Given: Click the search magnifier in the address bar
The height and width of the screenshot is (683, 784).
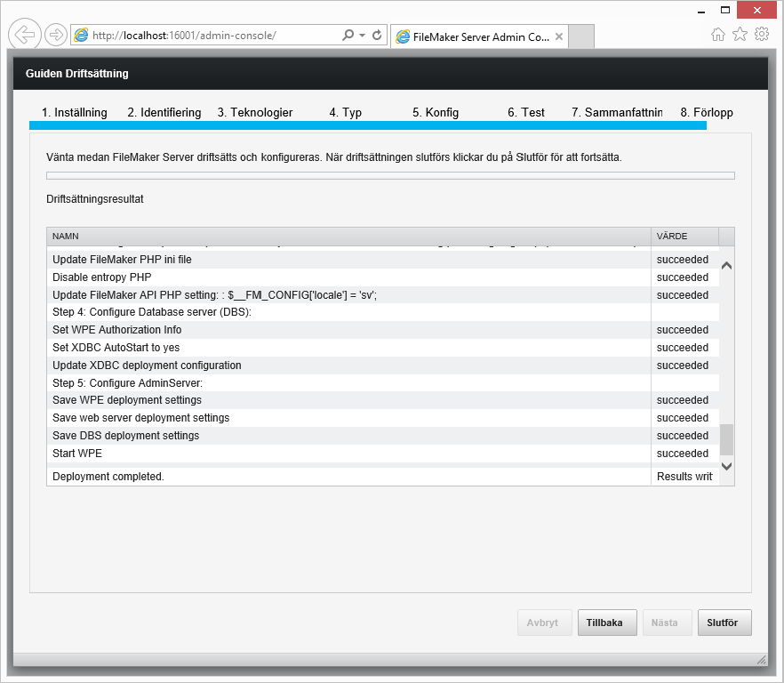Looking at the screenshot, I should [348, 35].
